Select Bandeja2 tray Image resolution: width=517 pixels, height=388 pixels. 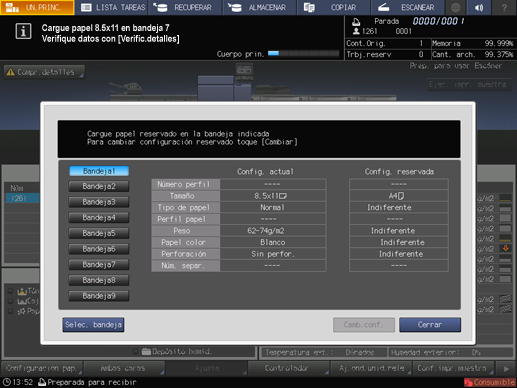[x=99, y=186]
